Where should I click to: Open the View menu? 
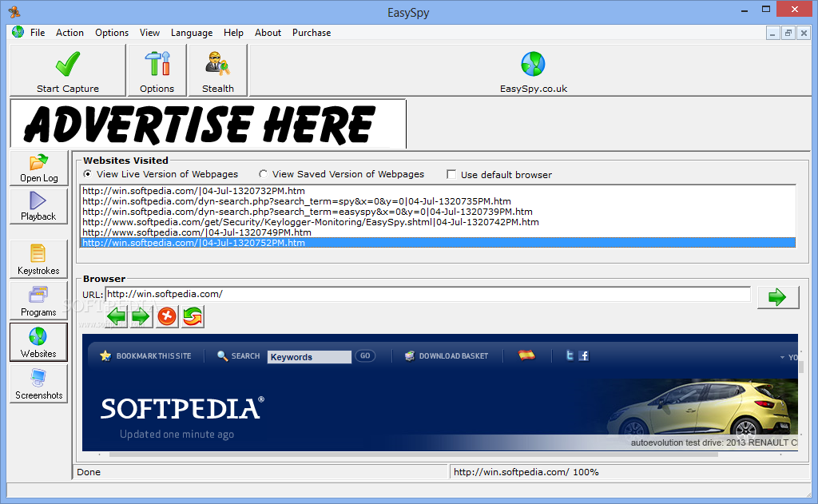pos(149,32)
